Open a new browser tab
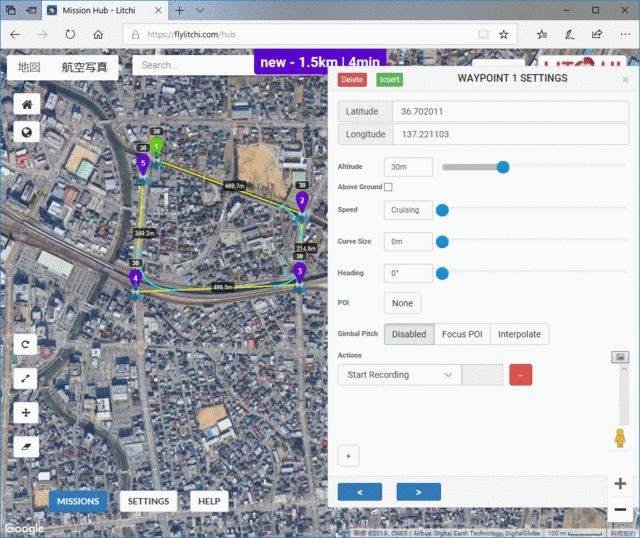Image resolution: width=640 pixels, height=538 pixels. pyautogui.click(x=179, y=10)
